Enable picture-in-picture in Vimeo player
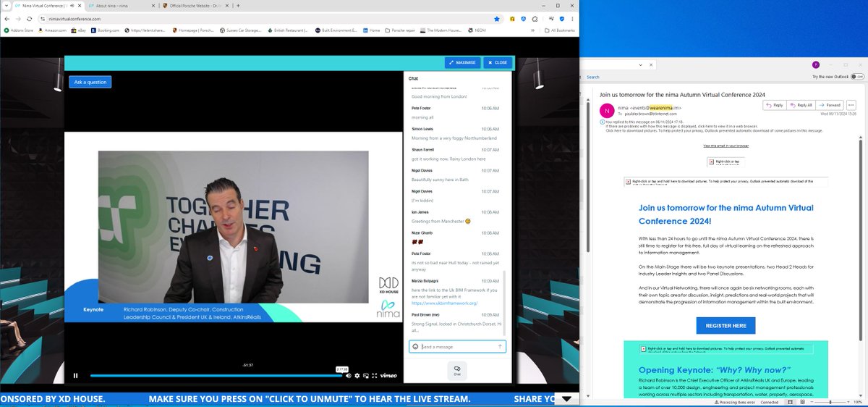Viewport: 868px width, 407px height. 365,375
